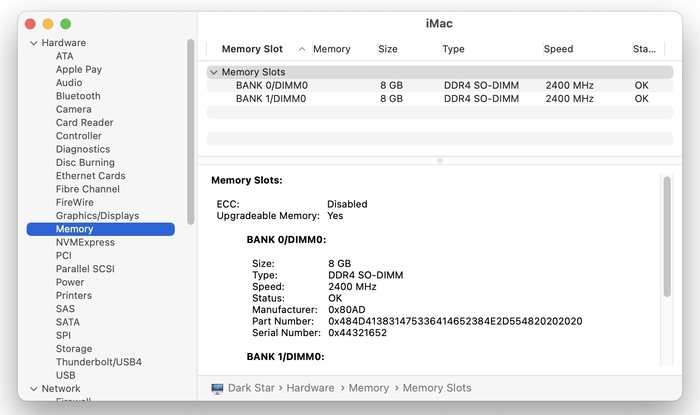Collapse the Hardware section chevron

33,43
